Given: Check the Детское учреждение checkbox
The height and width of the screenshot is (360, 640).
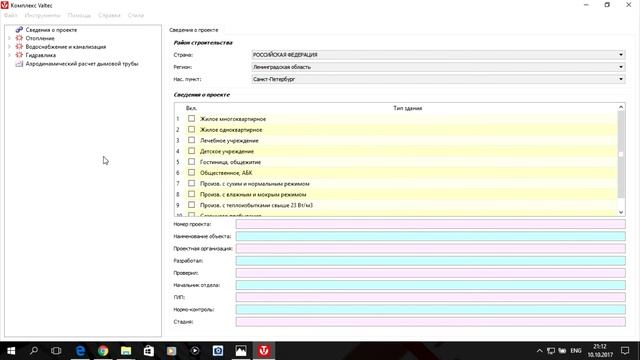Looking at the screenshot, I should point(191,151).
